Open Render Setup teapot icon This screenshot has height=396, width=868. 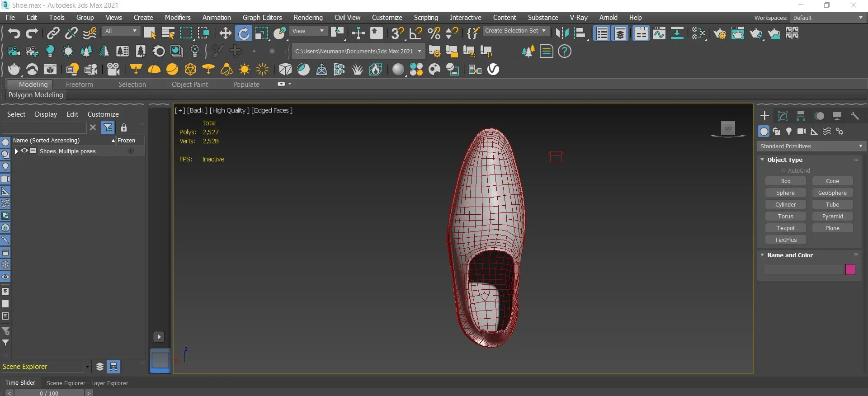720,33
